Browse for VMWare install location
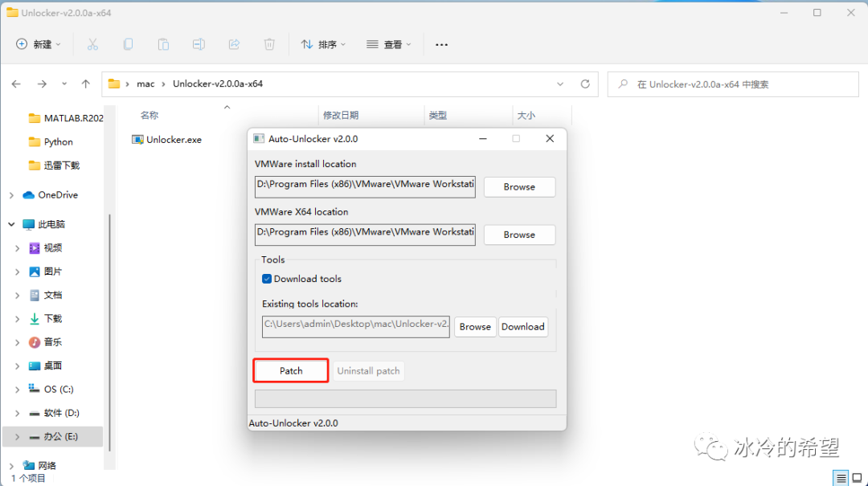This screenshot has height=486, width=868. click(x=519, y=187)
